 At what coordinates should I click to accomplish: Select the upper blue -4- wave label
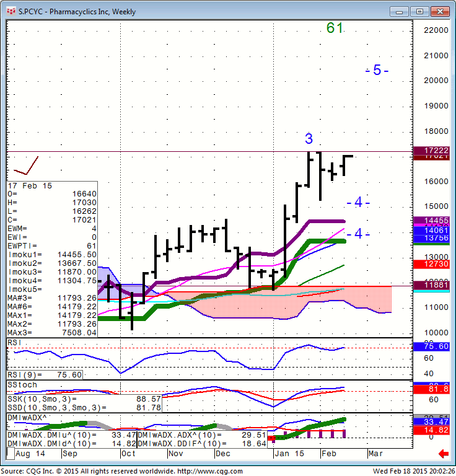[x=358, y=202]
